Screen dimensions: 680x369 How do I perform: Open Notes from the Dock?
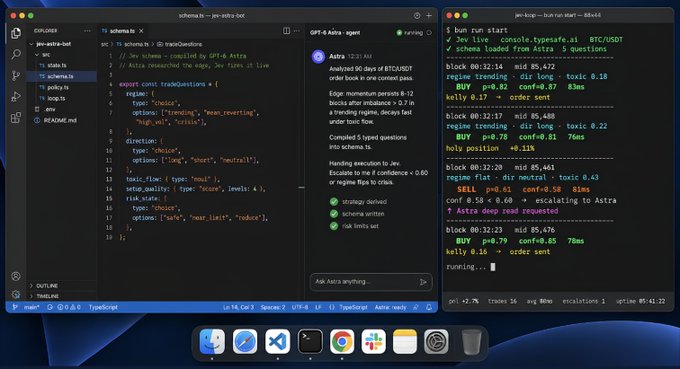(x=405, y=341)
